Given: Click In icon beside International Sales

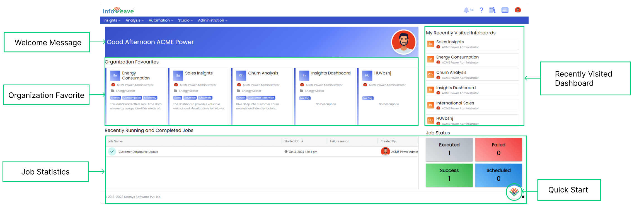Looking at the screenshot, I should (430, 105).
